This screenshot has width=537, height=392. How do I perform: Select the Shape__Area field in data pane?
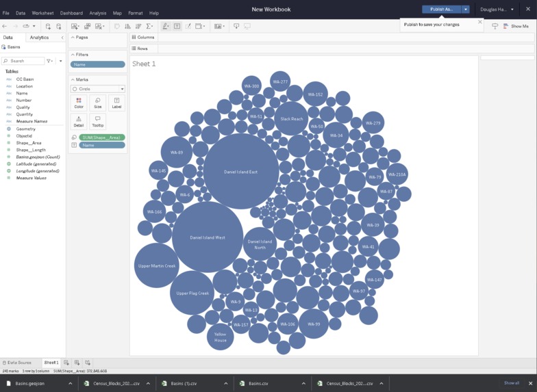(x=29, y=143)
